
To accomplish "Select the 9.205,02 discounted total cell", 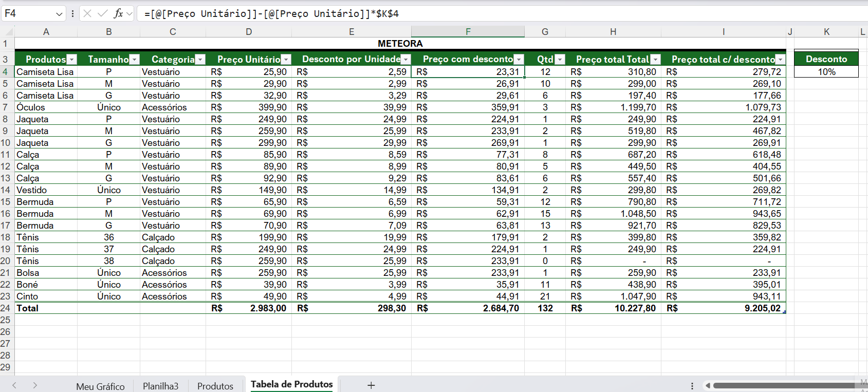I will tap(724, 308).
